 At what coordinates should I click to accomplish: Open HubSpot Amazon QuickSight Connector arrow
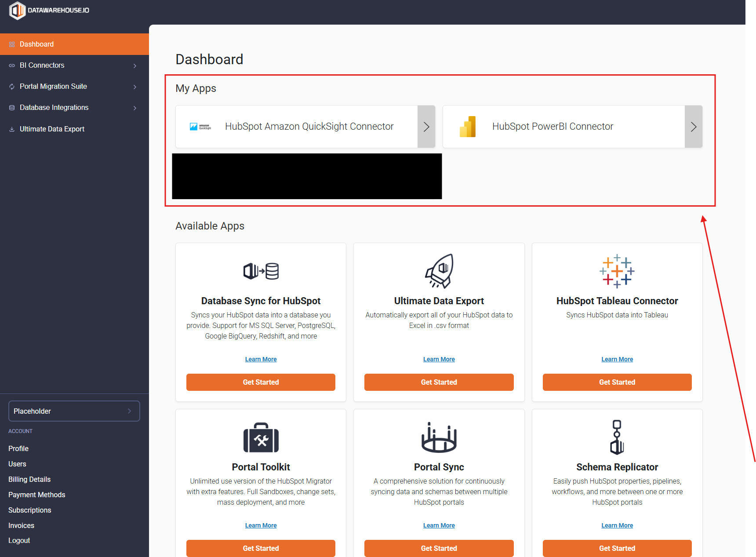pos(426,127)
